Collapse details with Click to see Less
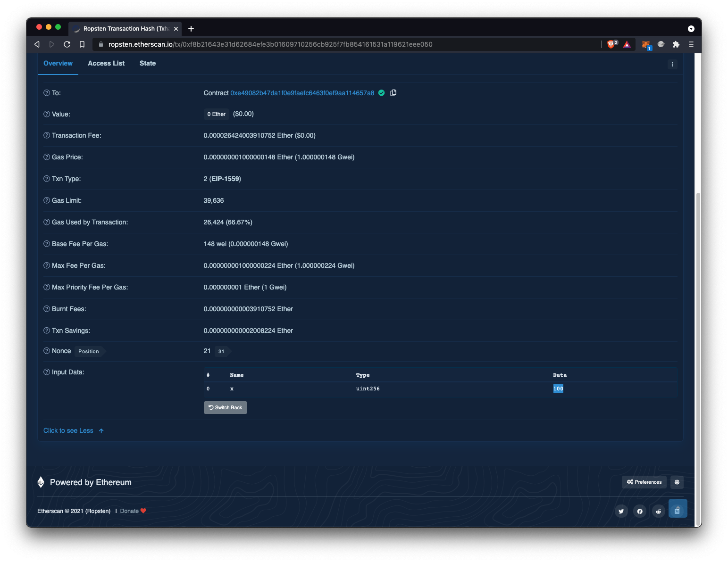 point(74,430)
